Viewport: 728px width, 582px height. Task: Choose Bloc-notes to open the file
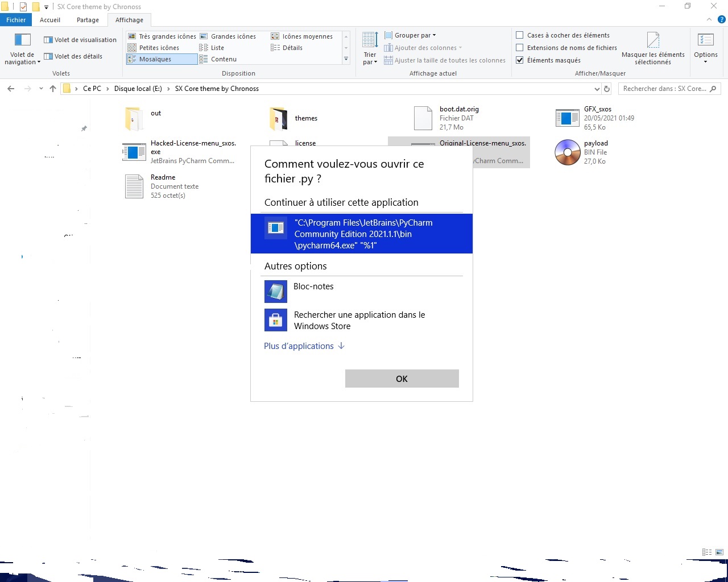[362, 291]
